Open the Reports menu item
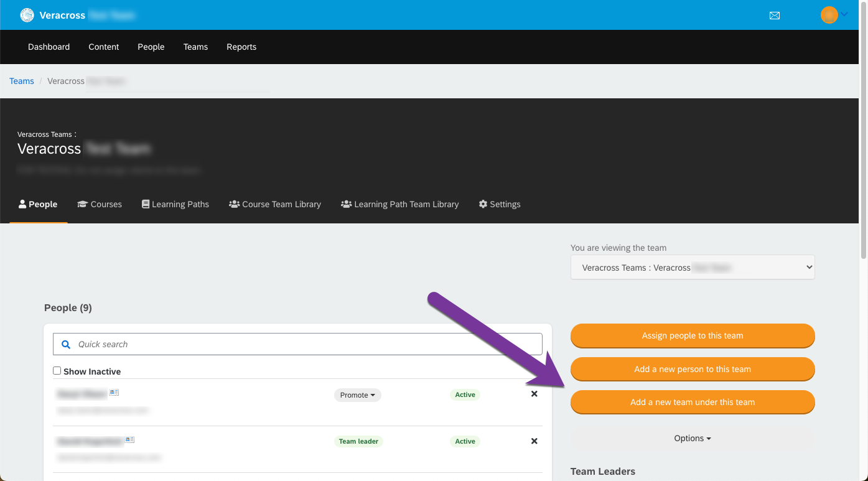Viewport: 868px width, 481px height. pos(241,47)
